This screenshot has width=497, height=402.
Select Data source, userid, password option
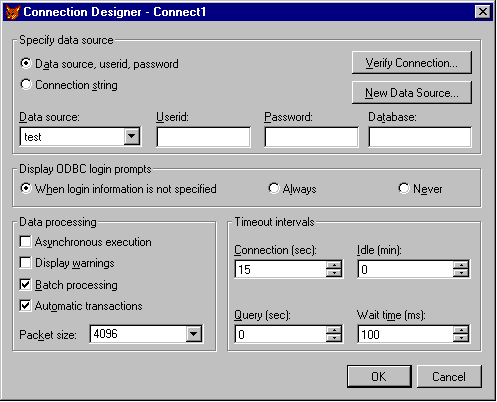pos(26,63)
